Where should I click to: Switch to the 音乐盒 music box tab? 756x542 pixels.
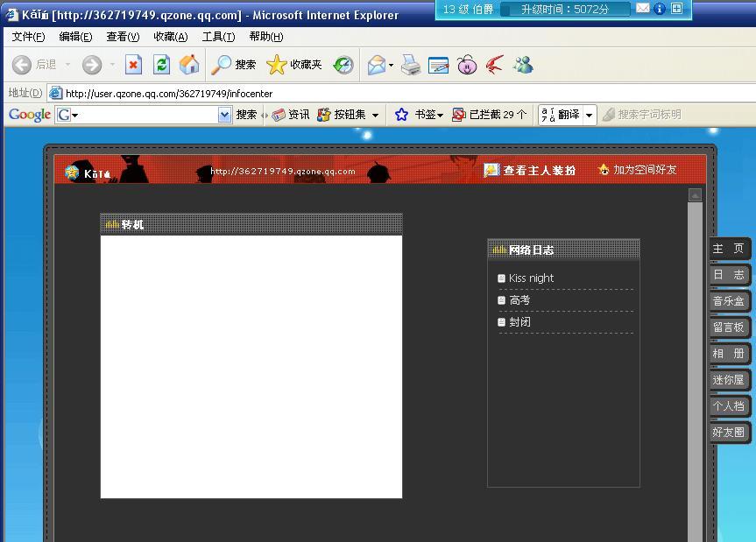point(728,301)
